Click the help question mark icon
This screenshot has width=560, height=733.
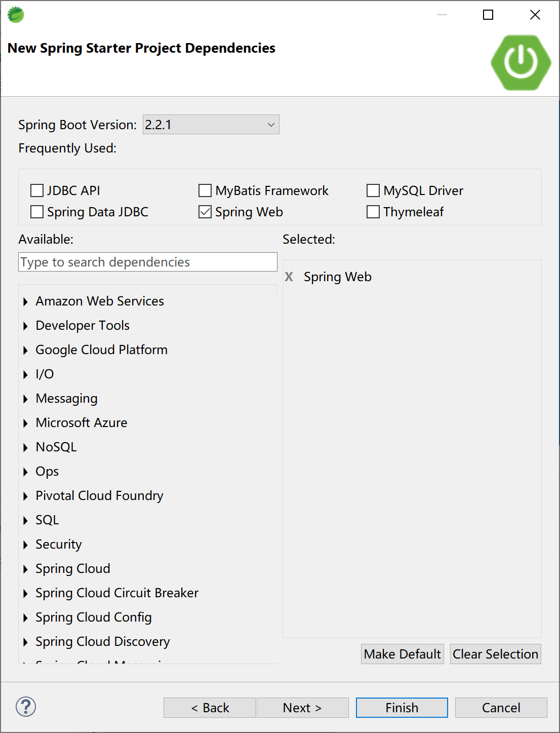click(26, 707)
